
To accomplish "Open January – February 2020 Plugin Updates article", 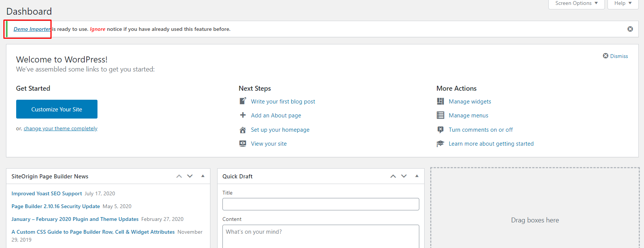I will pyautogui.click(x=75, y=219).
